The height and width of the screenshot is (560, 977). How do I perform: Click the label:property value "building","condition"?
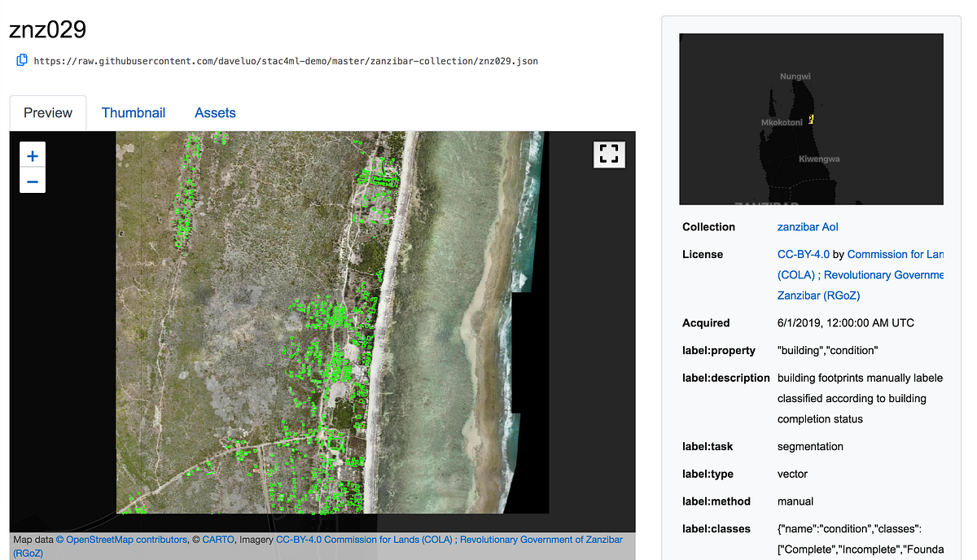pyautogui.click(x=828, y=351)
